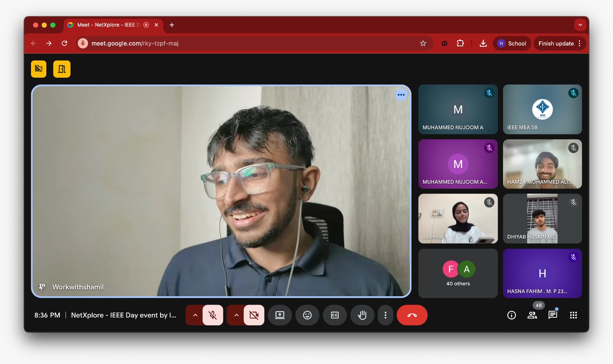Open three-dot more options in control bar

[385, 315]
